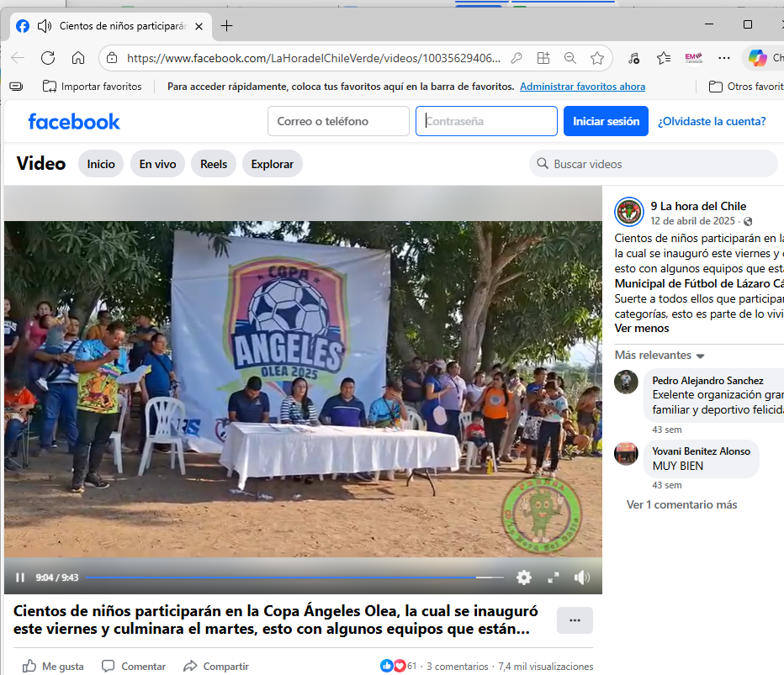Screen dimensions: 784x675
Task: Click Comentar under the video
Action: (x=134, y=666)
